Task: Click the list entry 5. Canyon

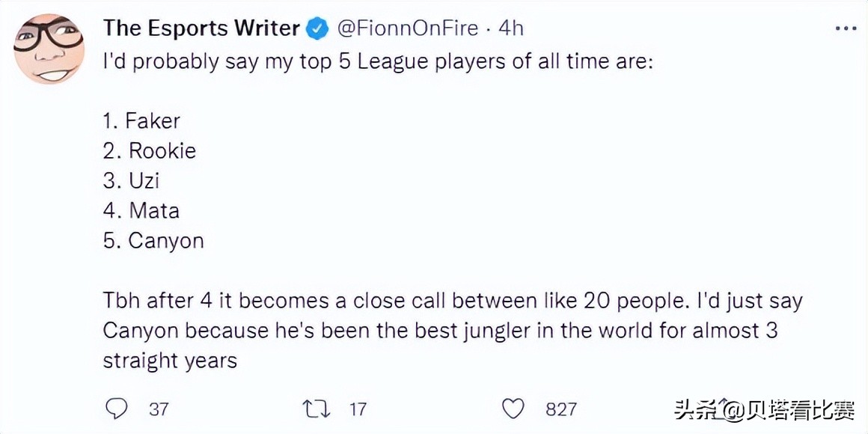Action: (x=153, y=240)
